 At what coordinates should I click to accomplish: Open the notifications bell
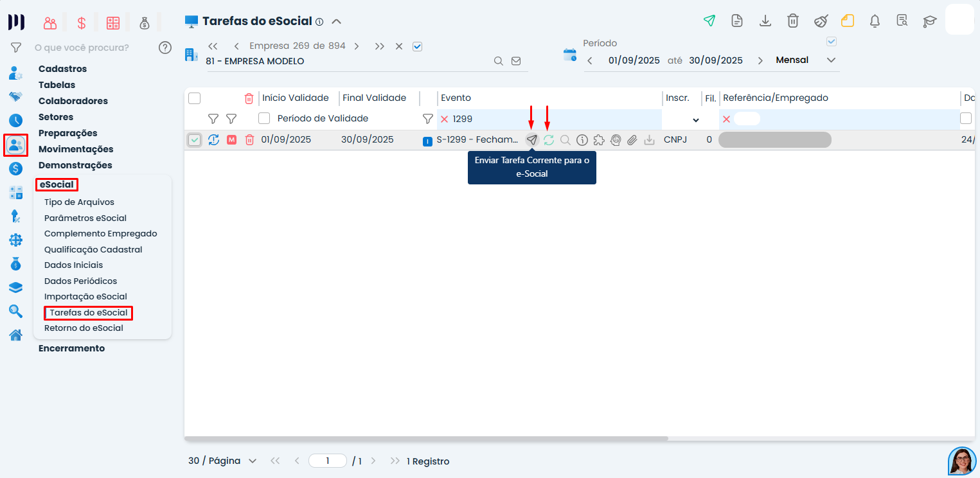[875, 21]
